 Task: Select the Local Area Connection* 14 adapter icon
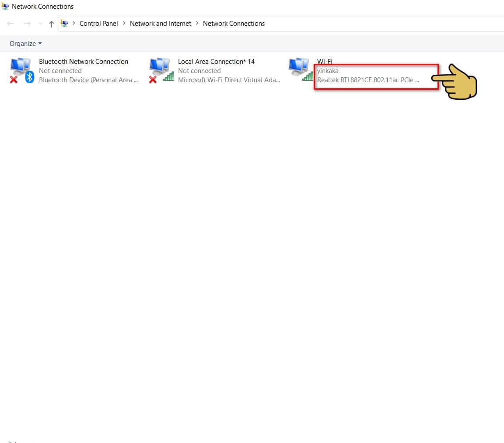click(162, 70)
